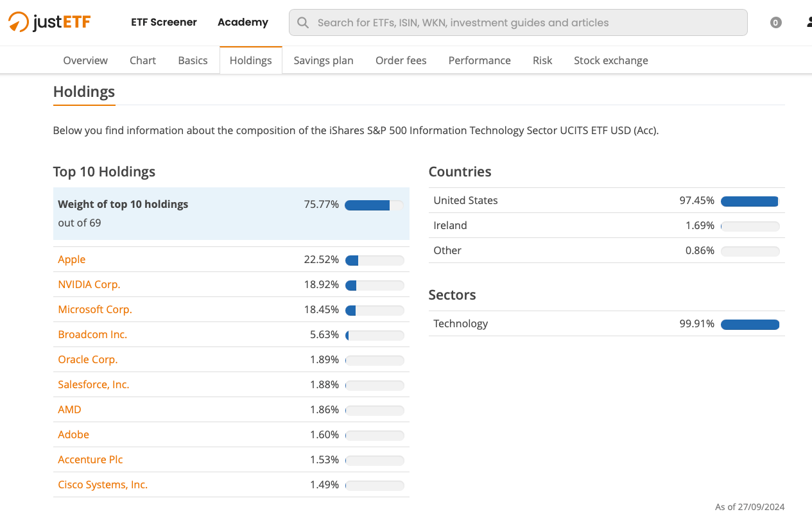Screen dimensions: 812x530
Task: Click the Countries heading
Action: (x=460, y=171)
